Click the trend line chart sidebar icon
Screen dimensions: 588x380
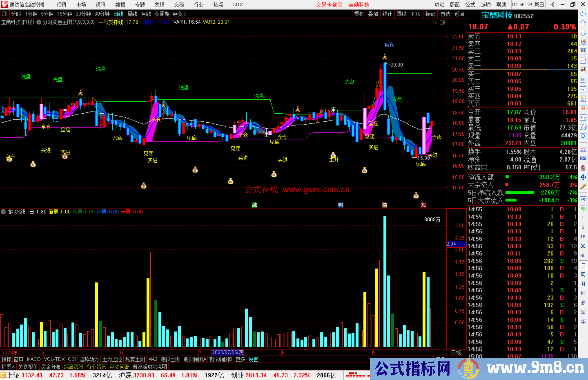coord(583,61)
